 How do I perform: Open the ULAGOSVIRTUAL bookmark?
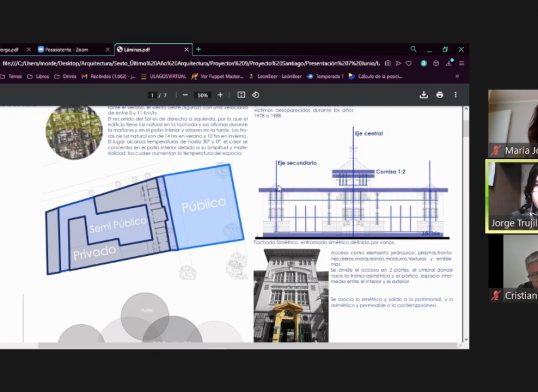[x=163, y=77]
